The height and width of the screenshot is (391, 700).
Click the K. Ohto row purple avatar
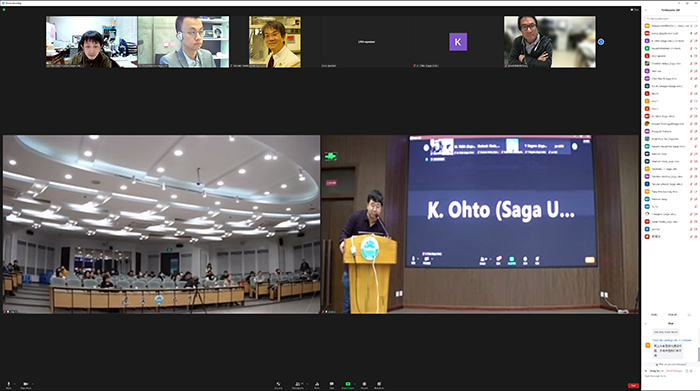click(647, 41)
